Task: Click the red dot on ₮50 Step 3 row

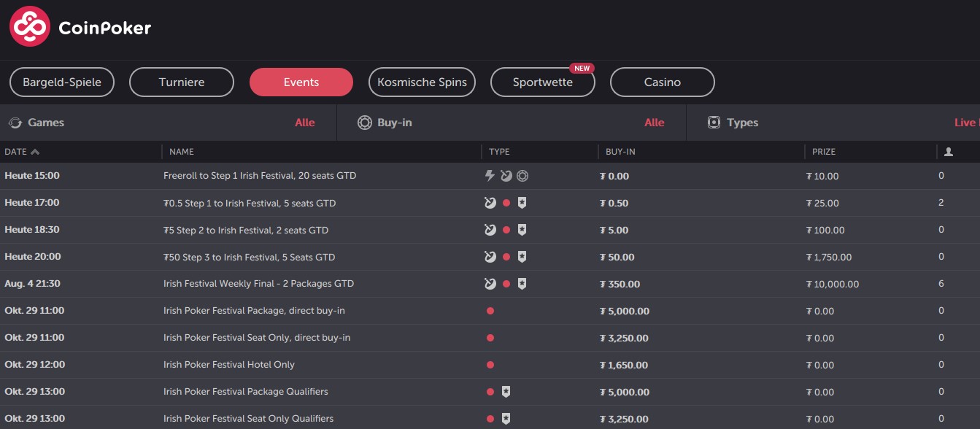Action: click(x=506, y=257)
